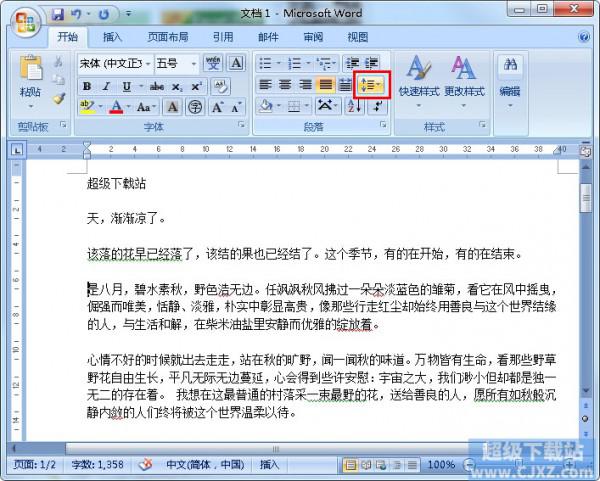Redo the last action
The image size is (600, 481).
(103, 15)
